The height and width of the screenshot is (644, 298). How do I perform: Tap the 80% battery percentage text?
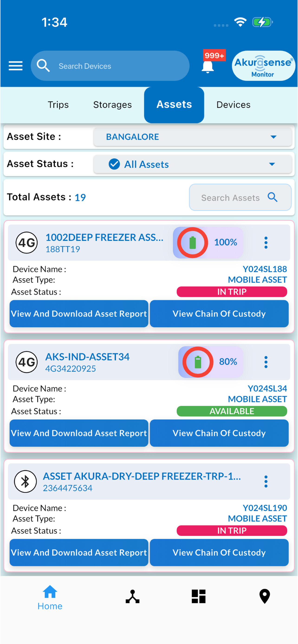[x=228, y=362]
